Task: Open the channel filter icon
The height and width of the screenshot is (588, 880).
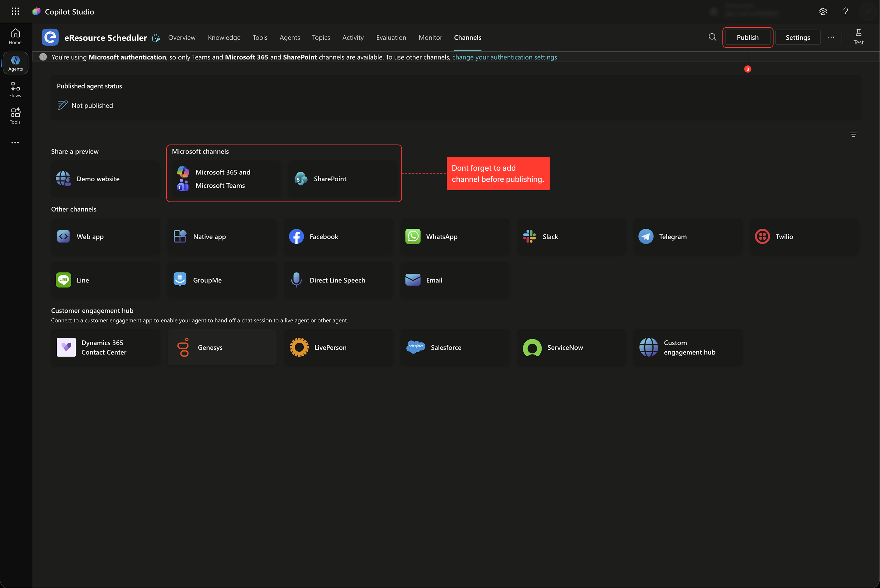Action: pyautogui.click(x=854, y=135)
